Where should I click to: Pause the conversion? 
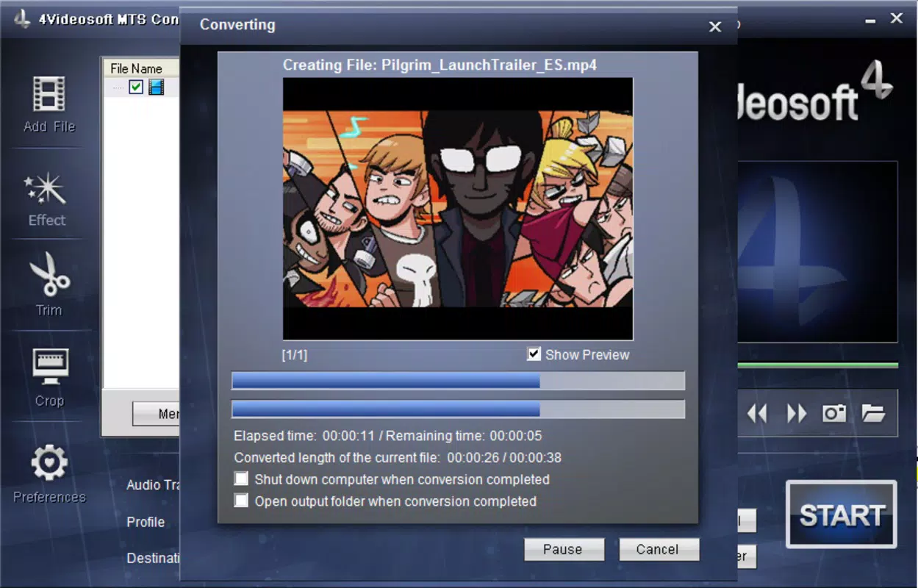(564, 549)
